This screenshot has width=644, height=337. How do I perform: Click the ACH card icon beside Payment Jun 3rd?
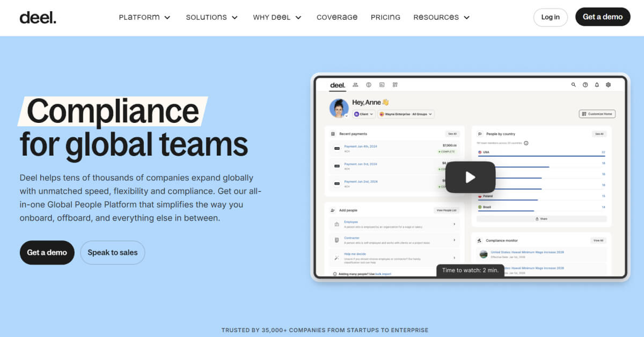[x=337, y=166]
